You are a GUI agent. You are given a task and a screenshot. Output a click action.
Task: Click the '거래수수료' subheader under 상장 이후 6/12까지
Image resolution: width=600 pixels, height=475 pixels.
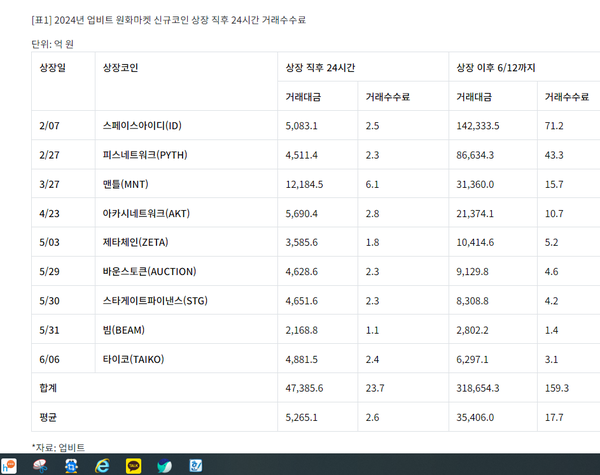point(567,97)
